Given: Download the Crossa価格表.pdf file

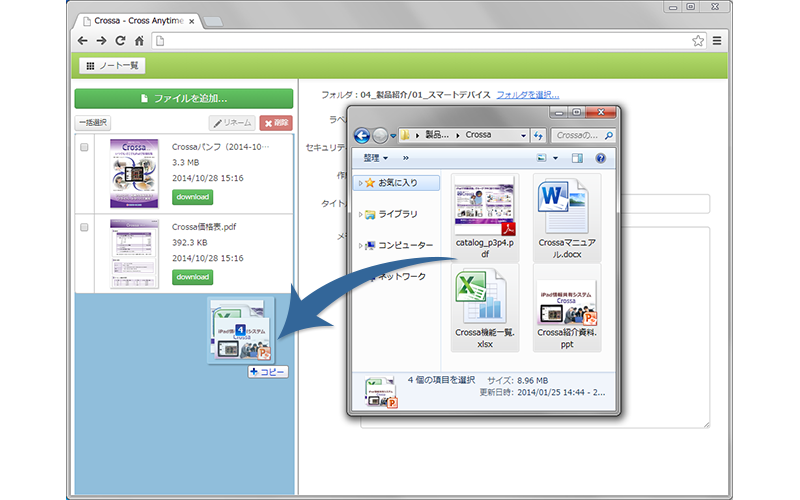Looking at the screenshot, I should pos(192,277).
